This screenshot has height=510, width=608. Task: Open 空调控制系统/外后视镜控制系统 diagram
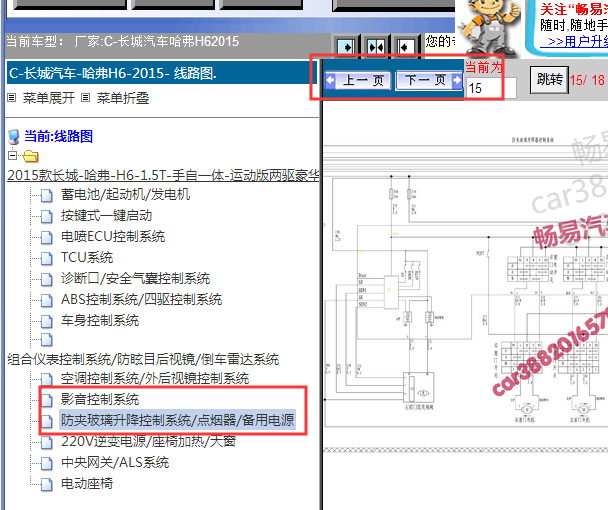(x=155, y=378)
